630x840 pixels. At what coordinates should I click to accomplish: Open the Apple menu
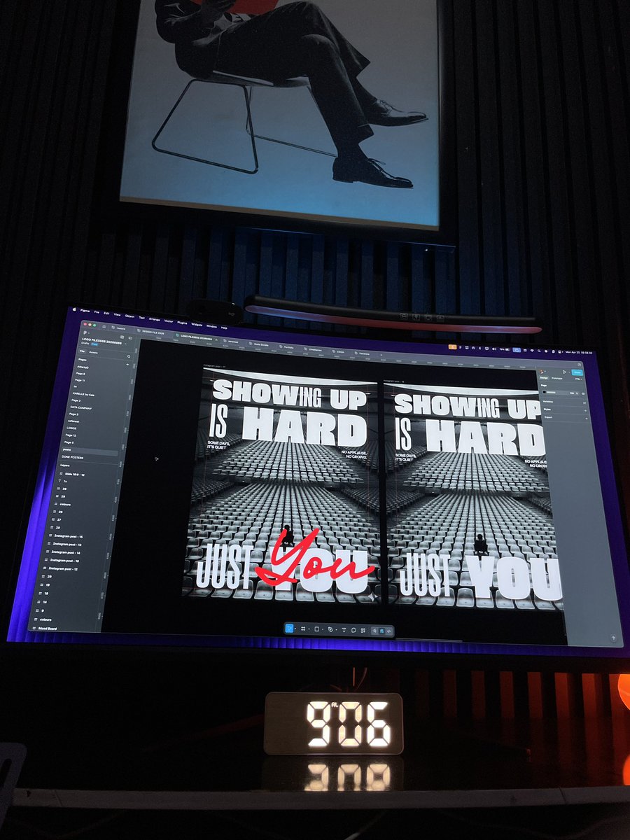[x=73, y=309]
